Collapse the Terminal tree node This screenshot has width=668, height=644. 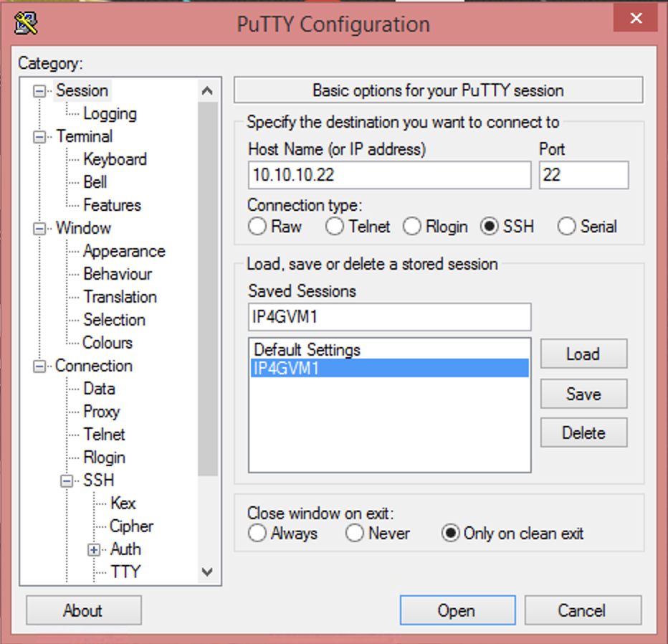[x=39, y=137]
